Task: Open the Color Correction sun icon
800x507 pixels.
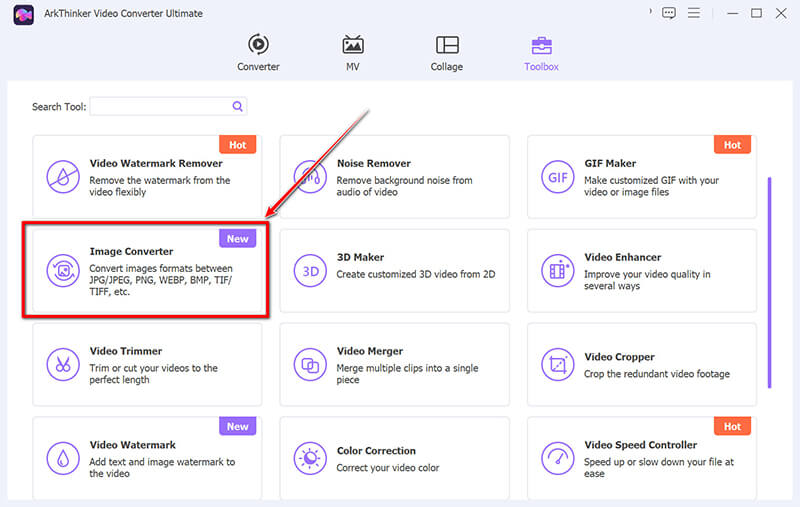Action: point(310,459)
